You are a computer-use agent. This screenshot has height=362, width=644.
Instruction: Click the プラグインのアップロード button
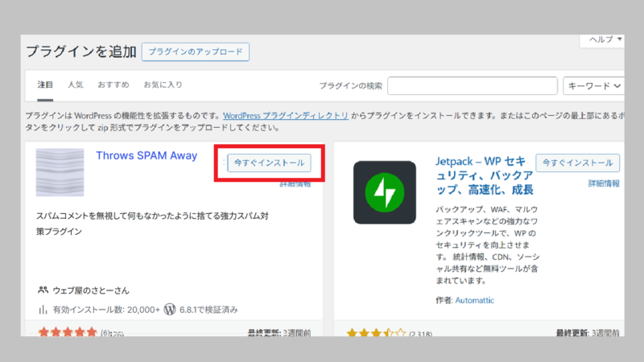tap(196, 51)
